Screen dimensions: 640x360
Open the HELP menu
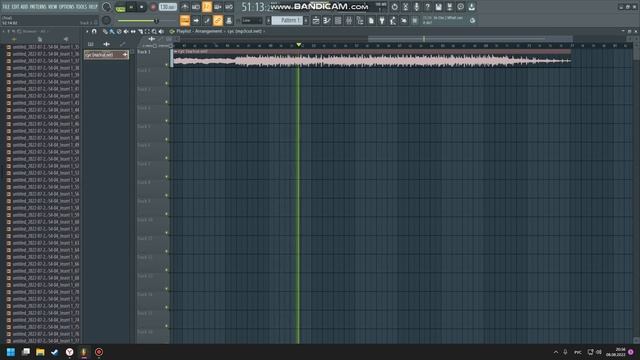coord(93,7)
